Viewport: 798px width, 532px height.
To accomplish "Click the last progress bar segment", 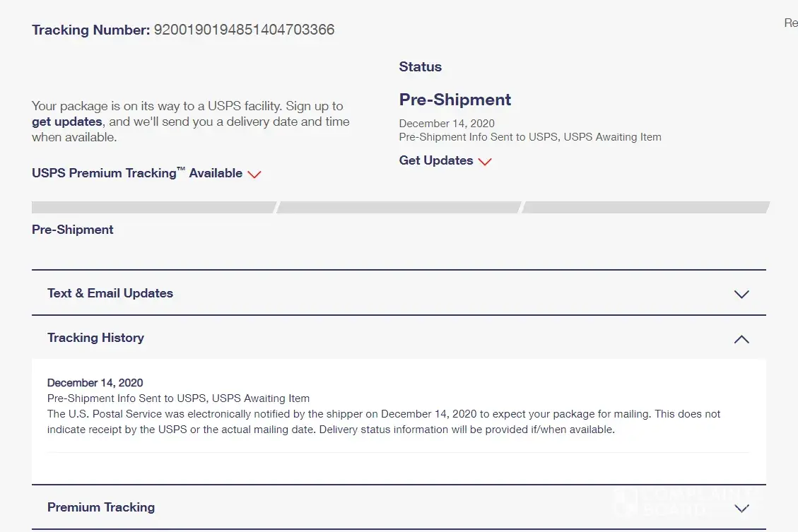I will 645,208.
